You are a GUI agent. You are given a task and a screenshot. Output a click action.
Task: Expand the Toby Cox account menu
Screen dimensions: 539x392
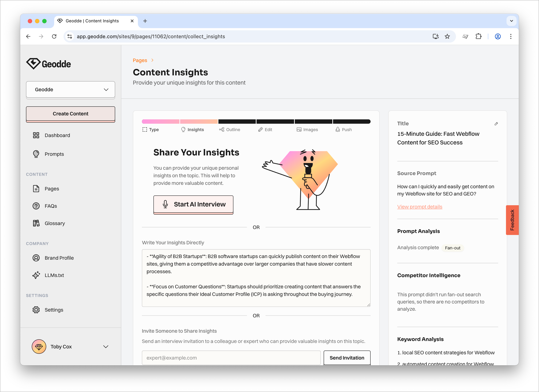point(106,347)
